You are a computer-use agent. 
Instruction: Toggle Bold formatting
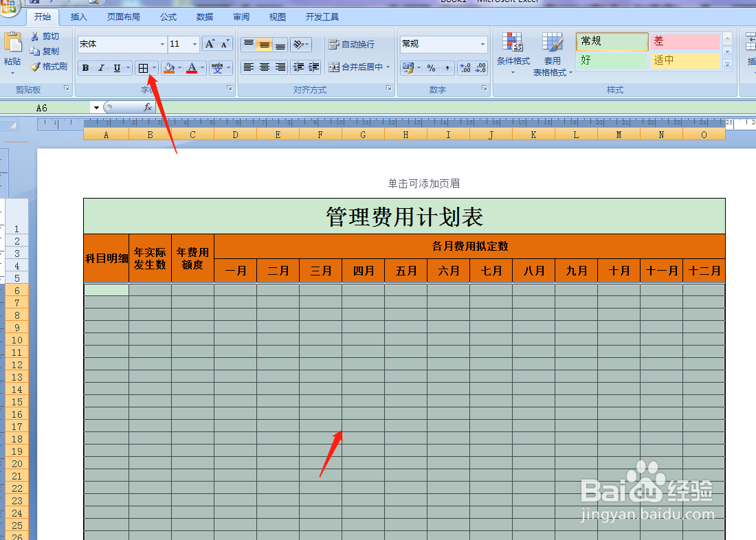pyautogui.click(x=85, y=68)
